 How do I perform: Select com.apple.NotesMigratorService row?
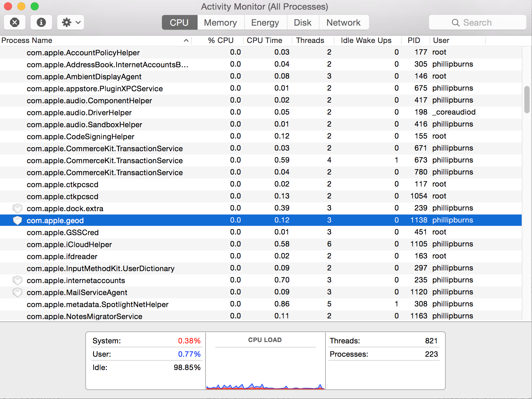pos(261,316)
